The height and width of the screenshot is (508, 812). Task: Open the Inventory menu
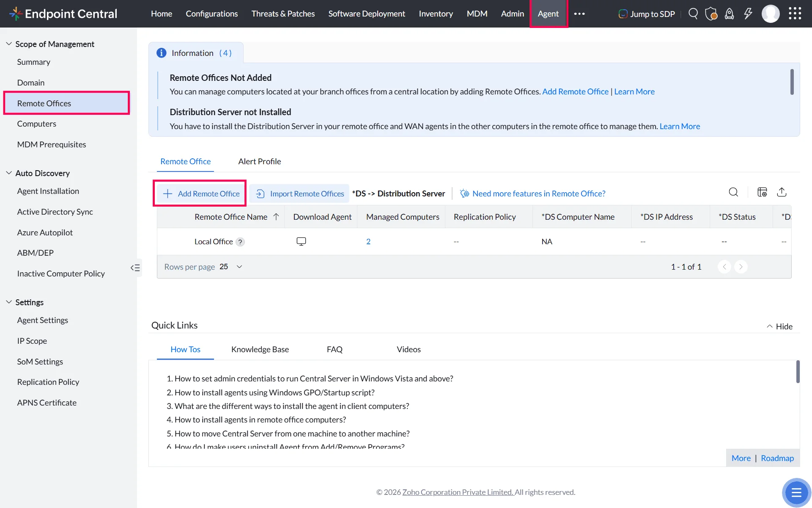[436, 14]
